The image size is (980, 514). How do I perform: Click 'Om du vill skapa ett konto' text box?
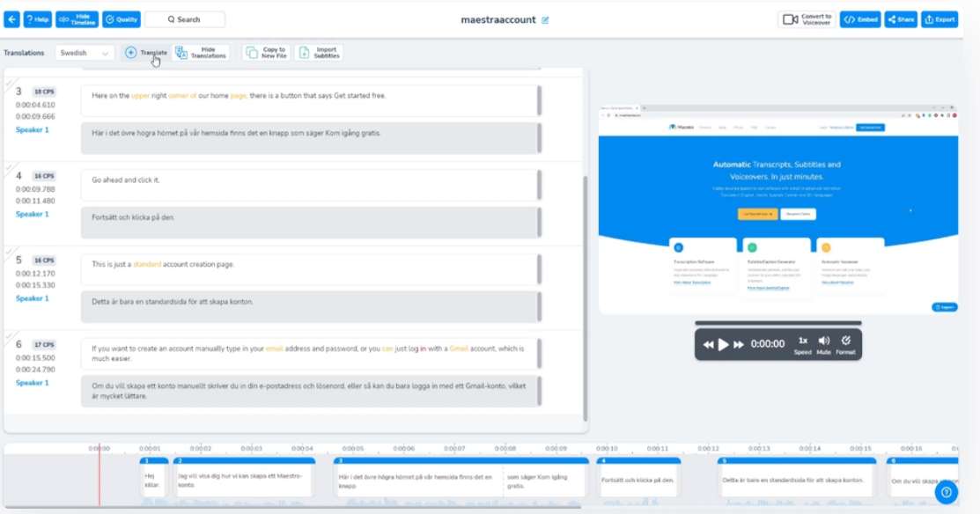(311, 391)
